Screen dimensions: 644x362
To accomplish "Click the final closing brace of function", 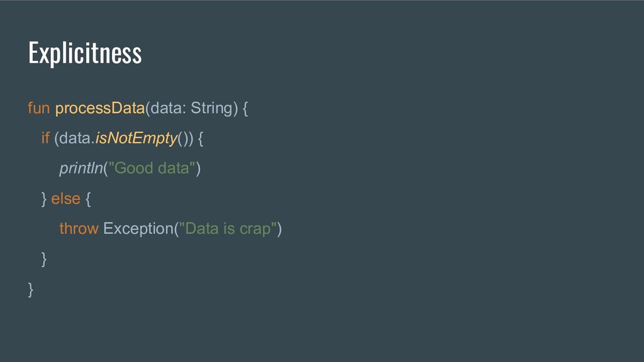I will click(30, 289).
